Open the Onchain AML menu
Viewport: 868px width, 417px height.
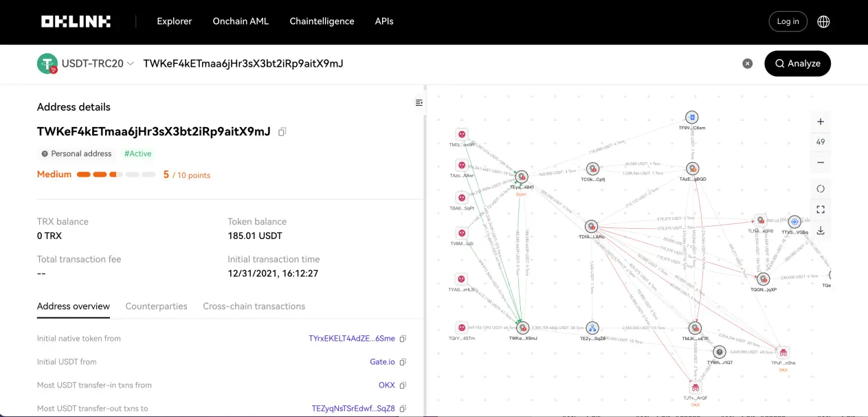pyautogui.click(x=241, y=21)
